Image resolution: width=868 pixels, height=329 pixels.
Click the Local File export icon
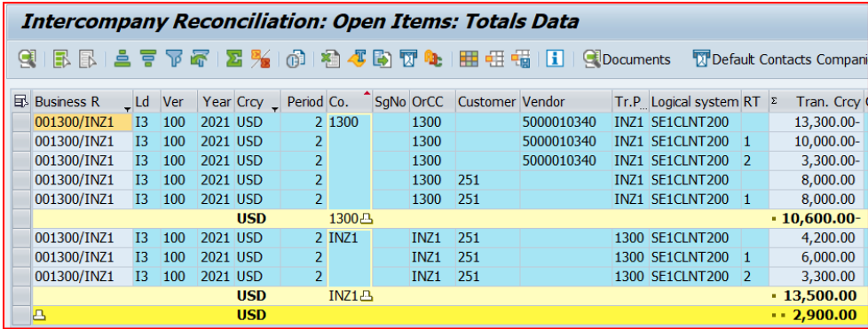tap(383, 59)
